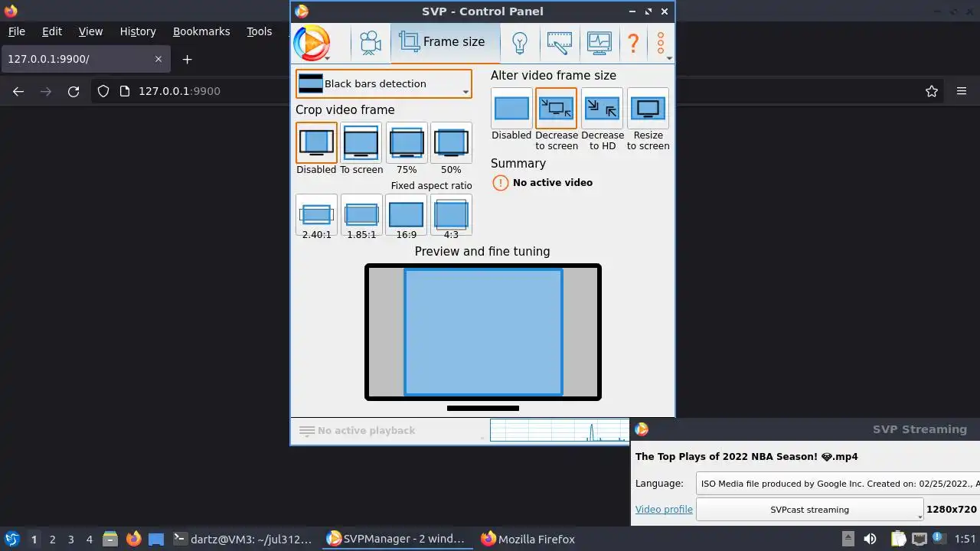
Task: Open Video profile link in SVP Streaming
Action: 664,509
